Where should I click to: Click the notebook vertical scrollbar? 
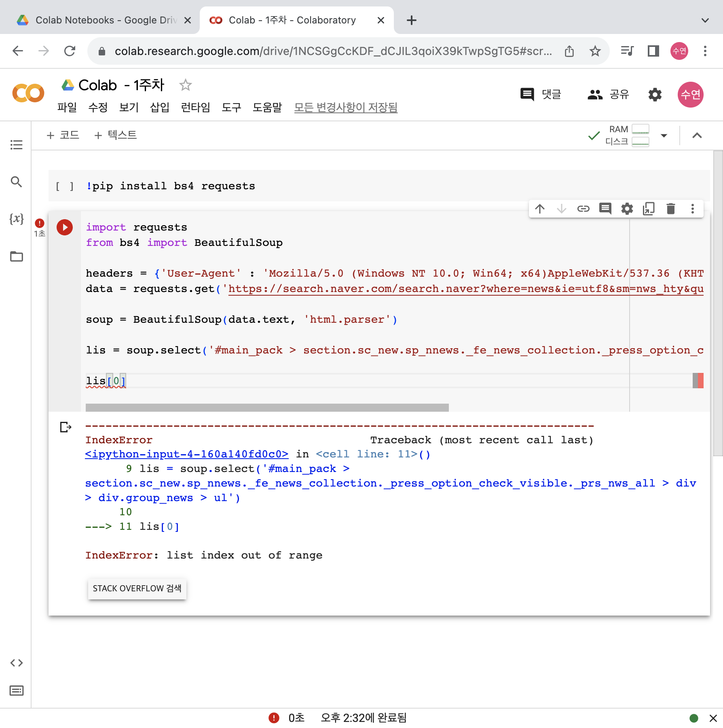coord(718,303)
